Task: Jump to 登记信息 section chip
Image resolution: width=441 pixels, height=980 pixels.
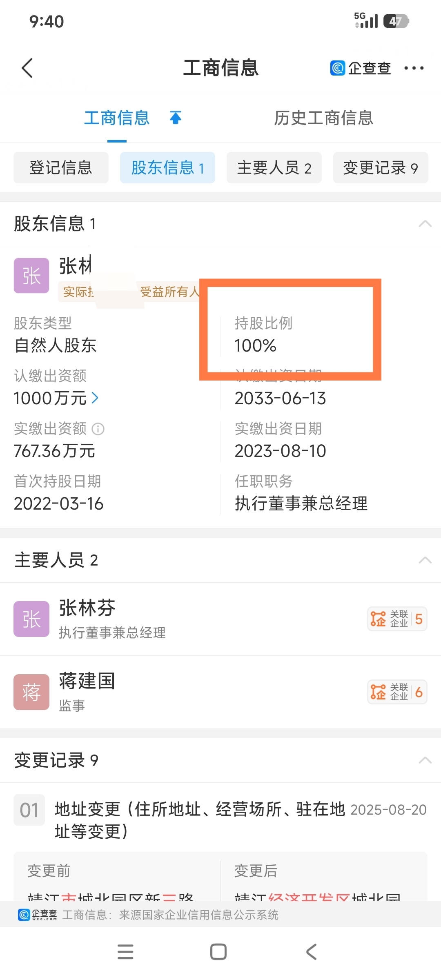Action: pos(61,168)
